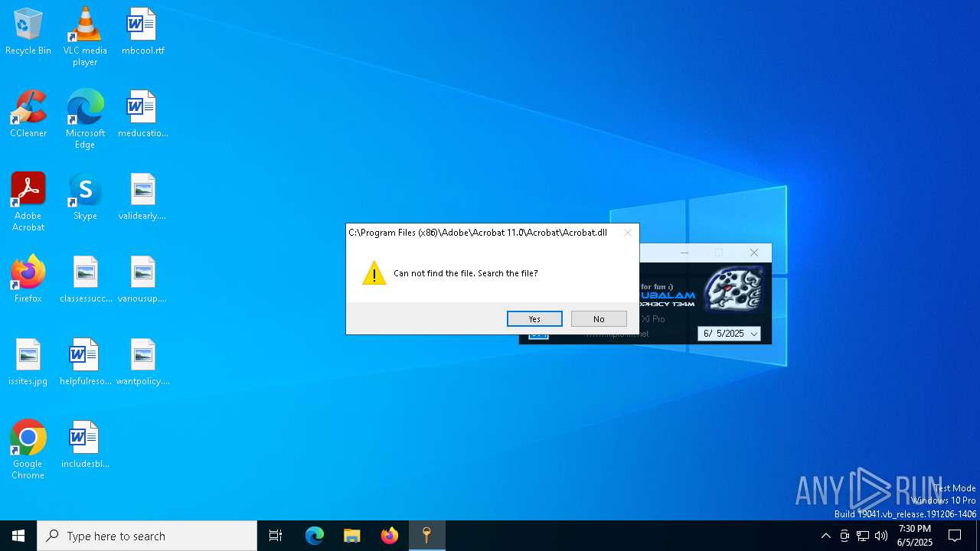Screen dimensions: 980x551
Task: Open the Action Center notifications icon
Action: tap(955, 536)
